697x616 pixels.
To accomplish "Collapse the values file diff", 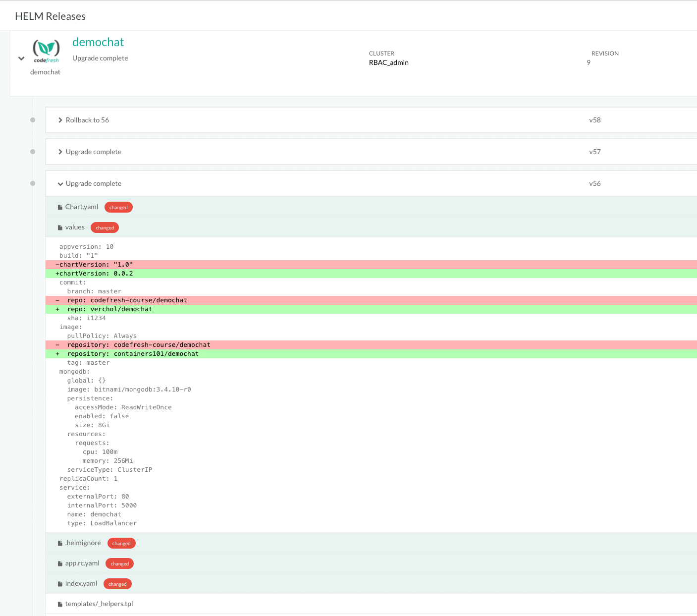I will tap(75, 227).
